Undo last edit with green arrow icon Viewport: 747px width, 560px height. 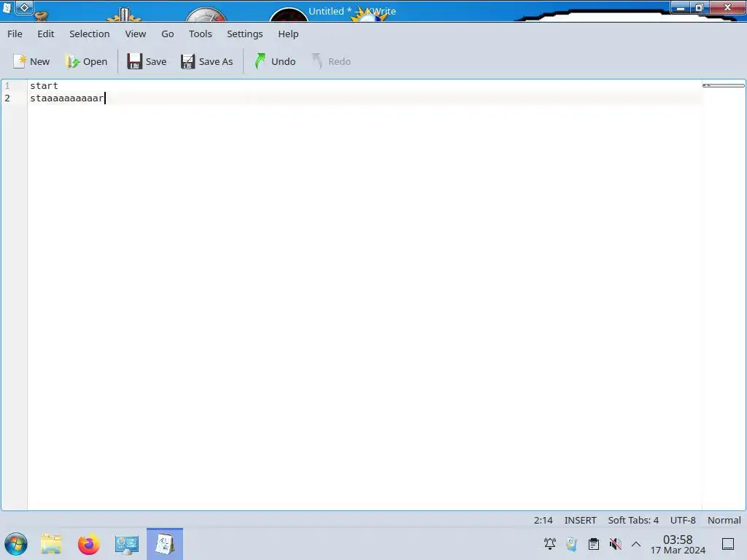click(x=260, y=61)
